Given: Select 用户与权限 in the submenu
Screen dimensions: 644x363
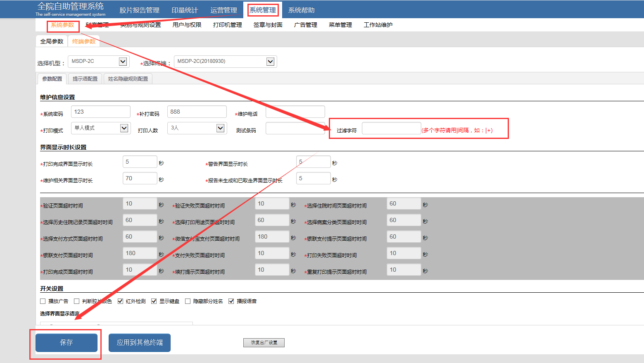Looking at the screenshot, I should pyautogui.click(x=187, y=25).
